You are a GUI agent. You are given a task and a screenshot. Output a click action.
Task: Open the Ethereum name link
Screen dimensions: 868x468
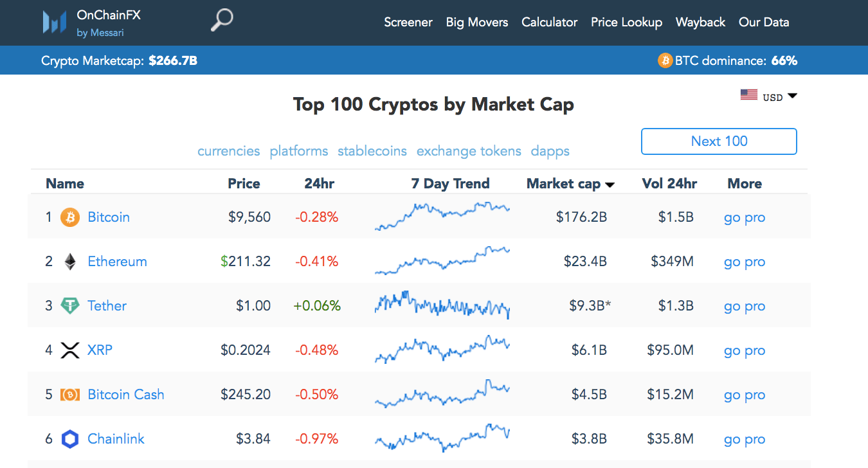(117, 261)
